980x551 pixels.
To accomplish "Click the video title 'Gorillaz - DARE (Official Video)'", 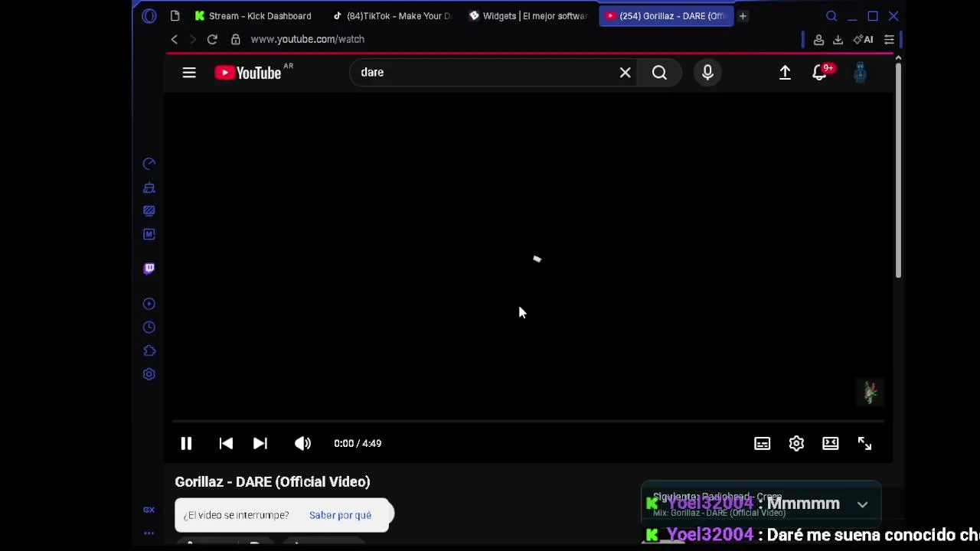I will point(273,482).
